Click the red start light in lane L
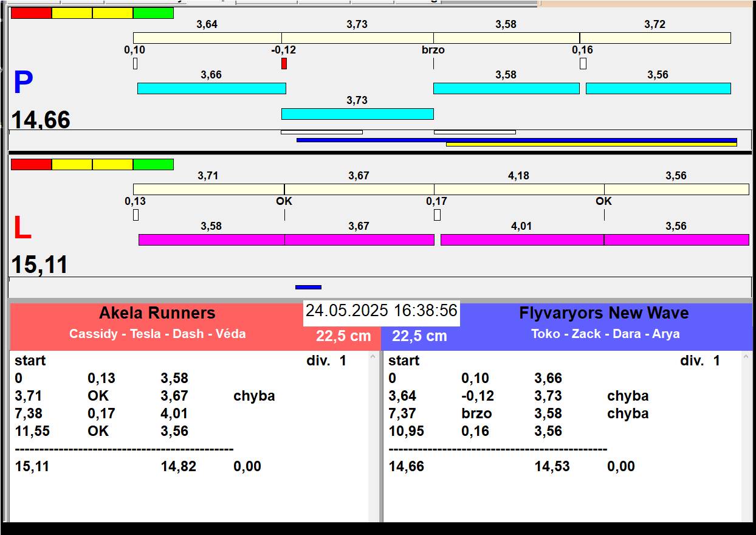 [x=31, y=165]
